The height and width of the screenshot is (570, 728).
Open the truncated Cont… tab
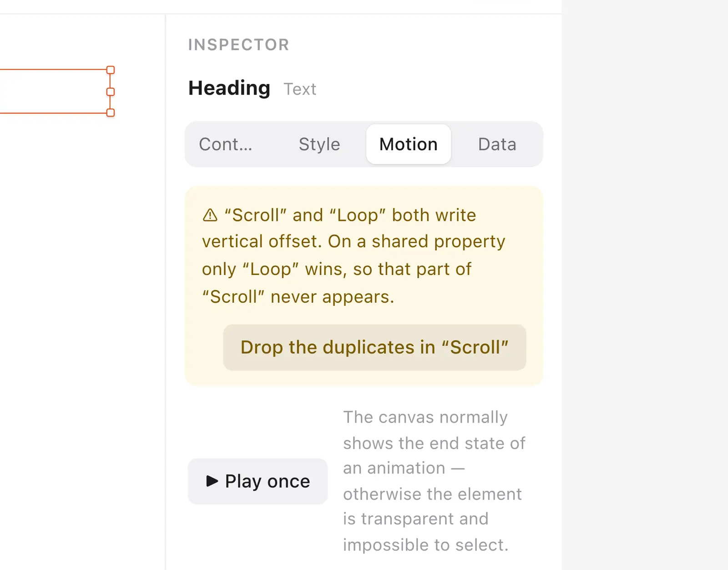(x=226, y=144)
